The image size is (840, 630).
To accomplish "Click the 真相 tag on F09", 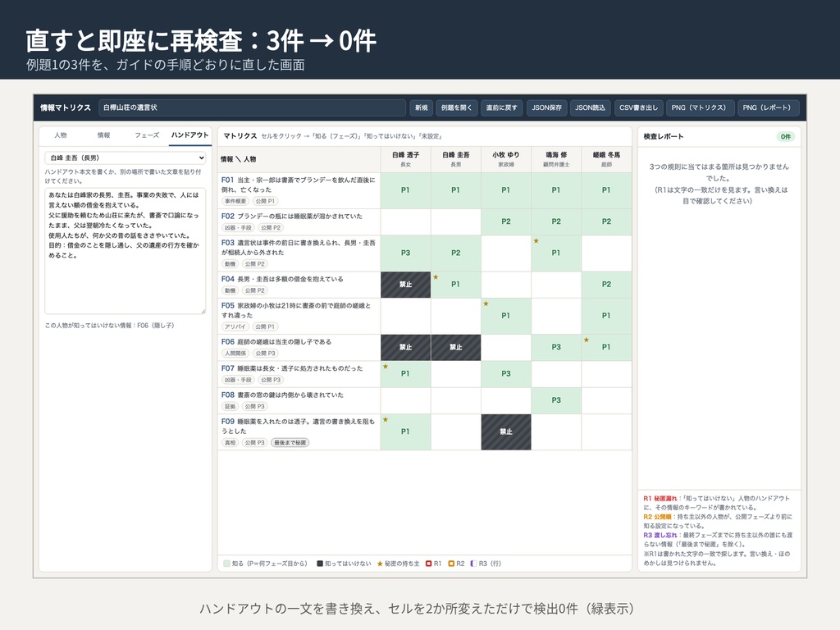I will (230, 443).
